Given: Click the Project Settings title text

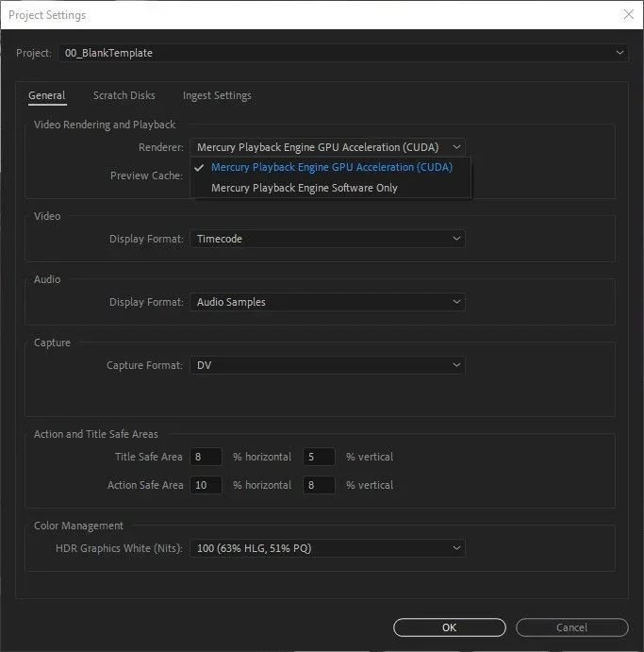Looking at the screenshot, I should [47, 15].
